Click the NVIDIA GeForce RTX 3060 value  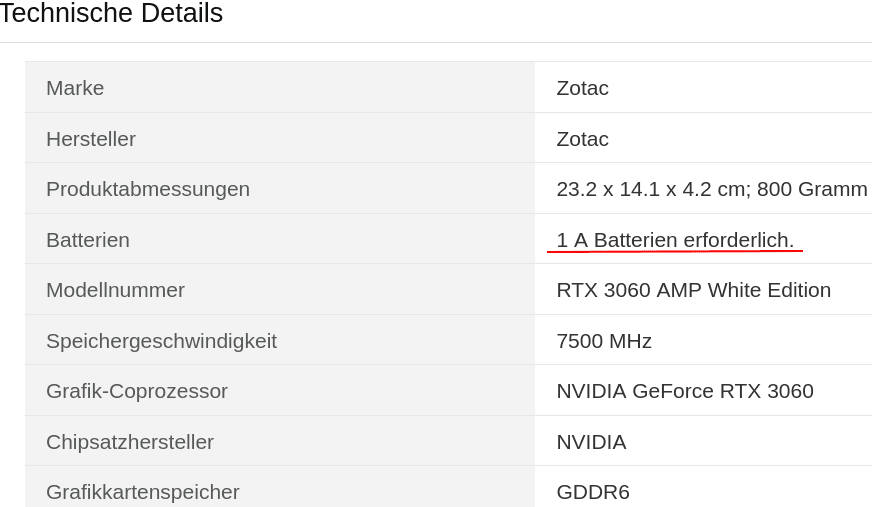(x=685, y=391)
